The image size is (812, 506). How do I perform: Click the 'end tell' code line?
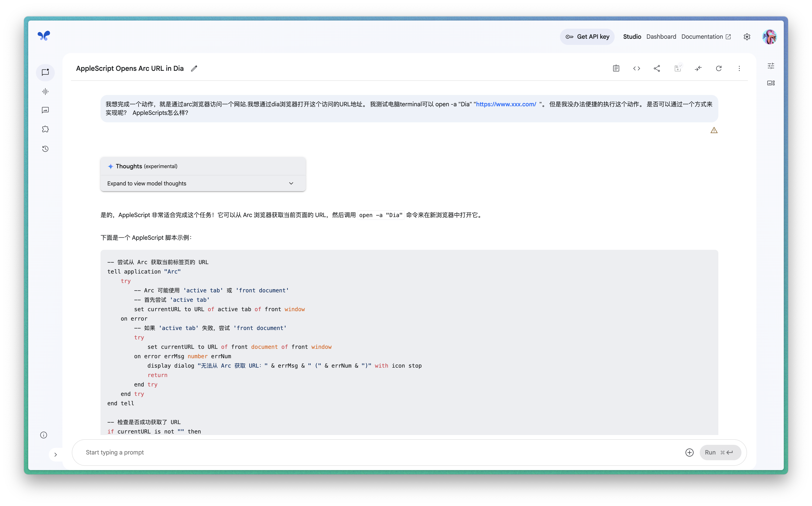tap(121, 403)
